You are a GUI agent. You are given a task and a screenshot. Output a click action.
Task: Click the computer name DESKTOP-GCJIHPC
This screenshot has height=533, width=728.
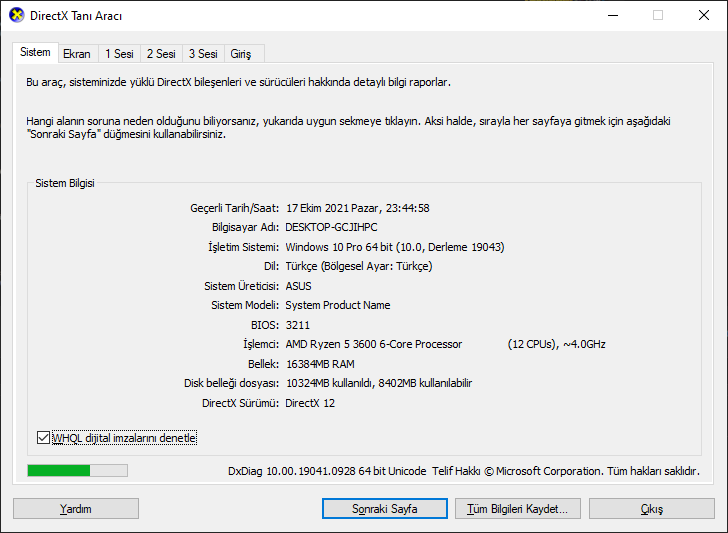click(x=332, y=228)
